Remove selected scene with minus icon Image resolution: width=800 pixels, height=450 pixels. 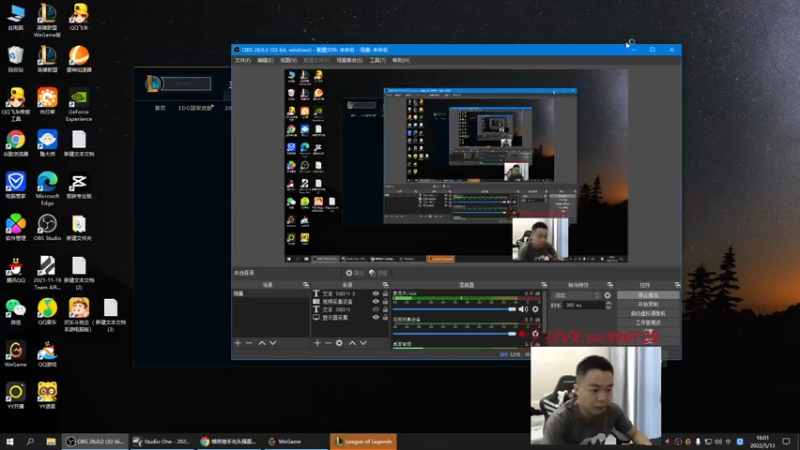click(249, 343)
